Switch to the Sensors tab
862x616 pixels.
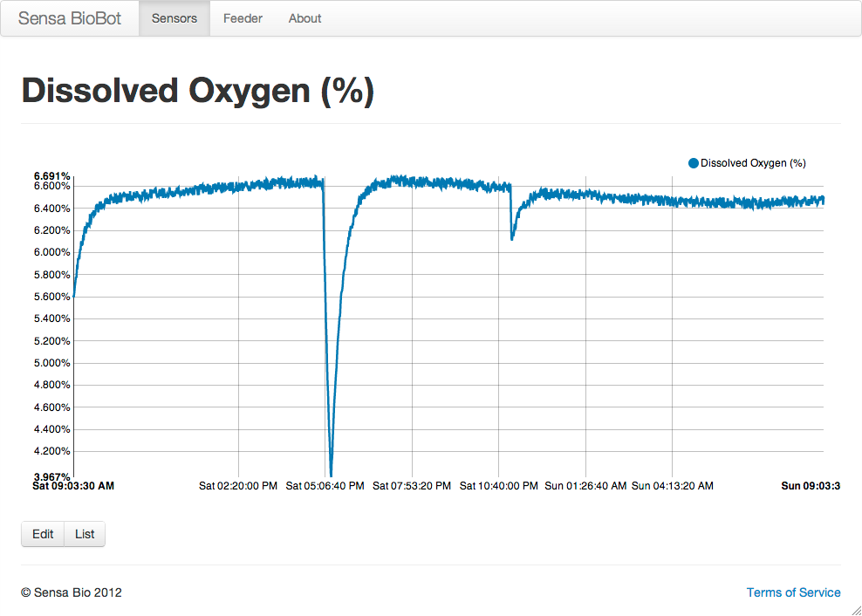174,18
